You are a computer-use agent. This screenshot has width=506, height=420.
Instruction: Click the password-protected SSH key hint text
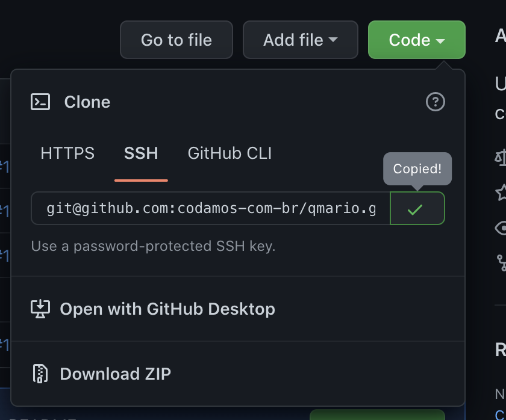[153, 246]
